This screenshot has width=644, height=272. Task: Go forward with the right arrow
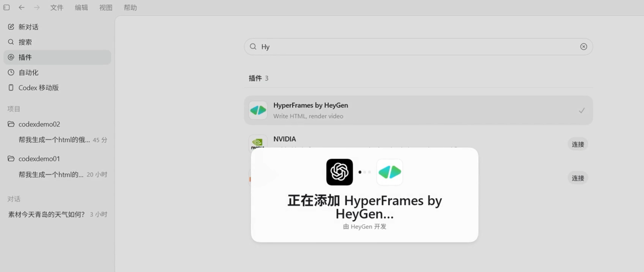(x=37, y=7)
